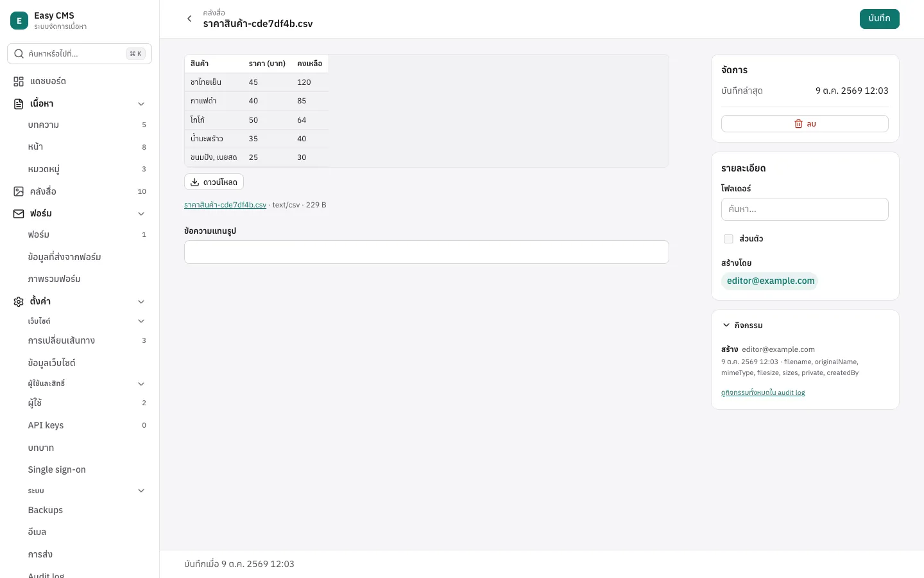
Task: Open the ราคาสินค้า-cde7df4b.csv file link
Action: click(x=225, y=205)
